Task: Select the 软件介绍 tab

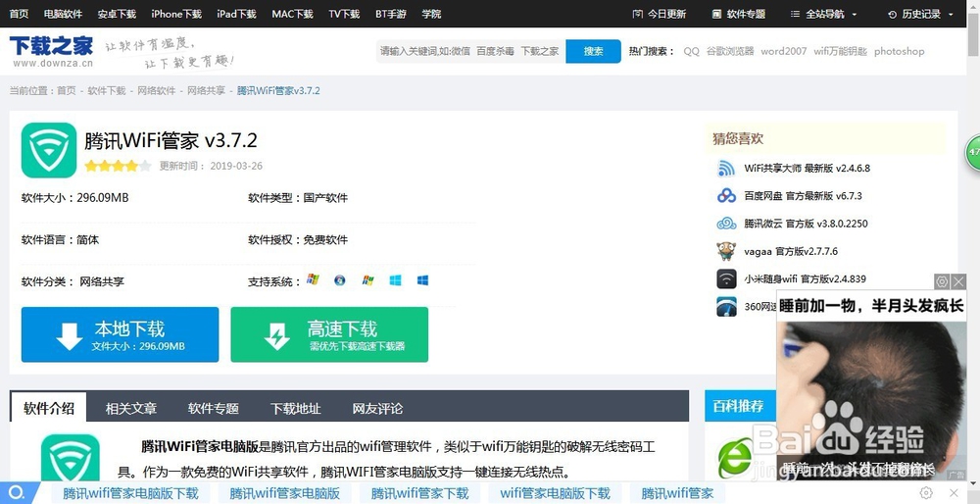Action: pos(49,408)
